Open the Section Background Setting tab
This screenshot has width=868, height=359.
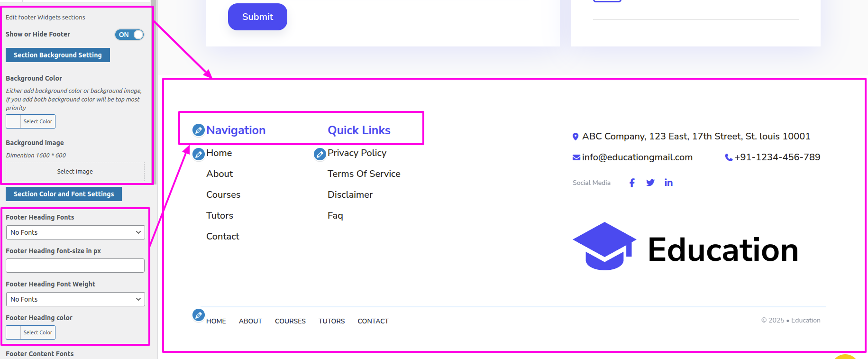tap(58, 55)
